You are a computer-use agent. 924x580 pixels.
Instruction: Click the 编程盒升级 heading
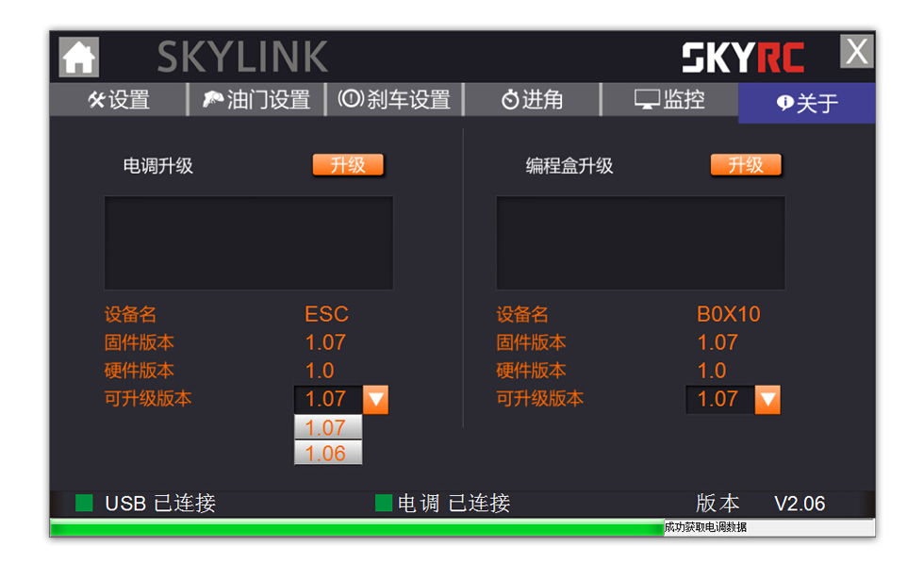click(569, 166)
